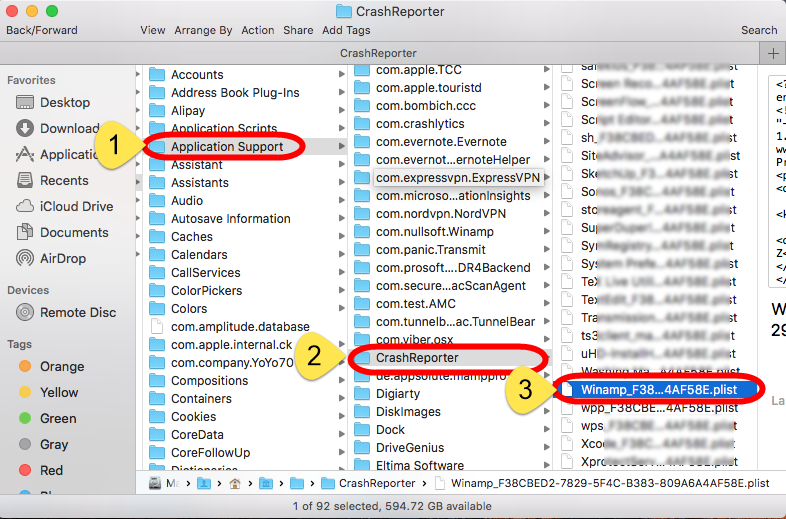Click the Orange tag color dot
Viewport: 786px width, 519px height.
(25, 366)
